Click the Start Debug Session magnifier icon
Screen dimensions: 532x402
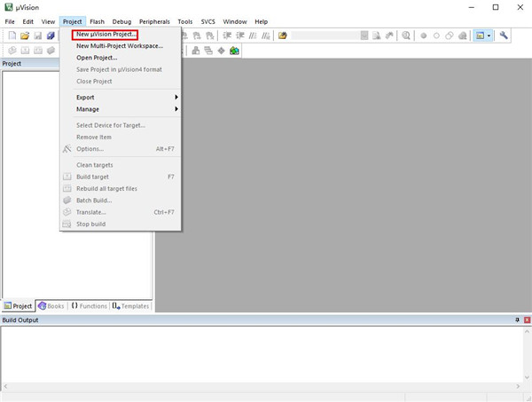406,35
